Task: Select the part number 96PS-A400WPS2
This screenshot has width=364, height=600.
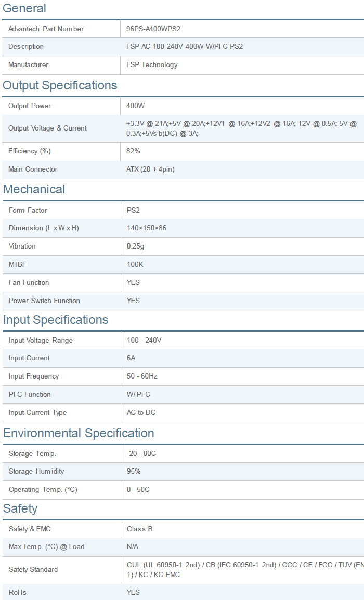Action: point(153,29)
